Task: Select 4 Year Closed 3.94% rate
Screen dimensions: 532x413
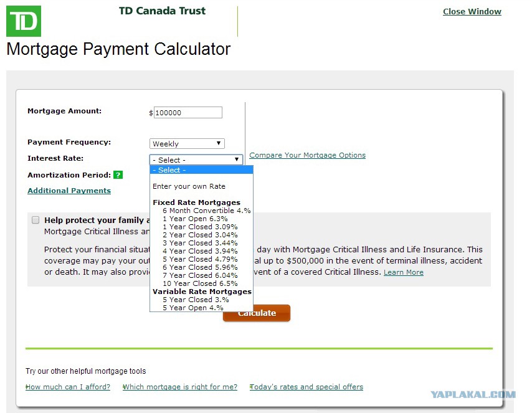Action: click(x=202, y=251)
